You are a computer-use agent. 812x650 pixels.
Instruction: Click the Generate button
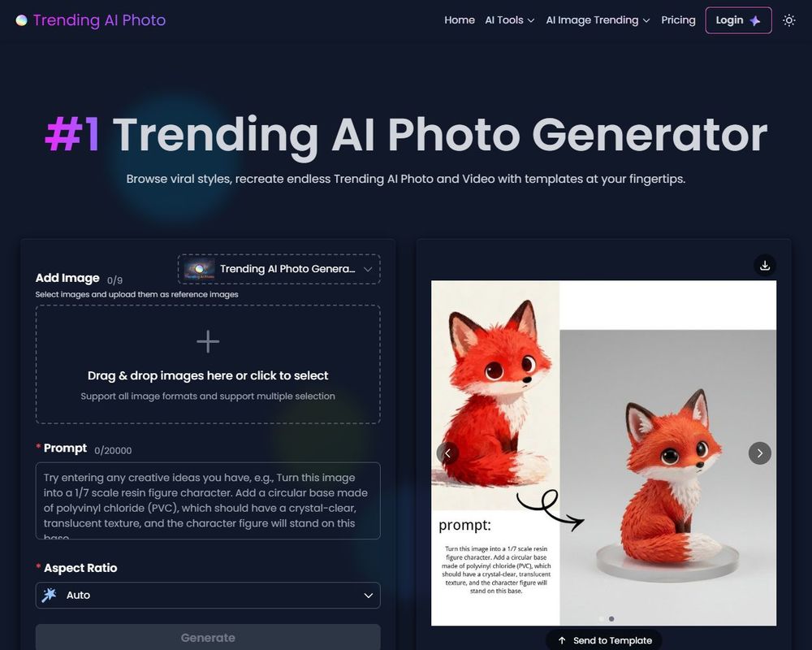click(208, 638)
